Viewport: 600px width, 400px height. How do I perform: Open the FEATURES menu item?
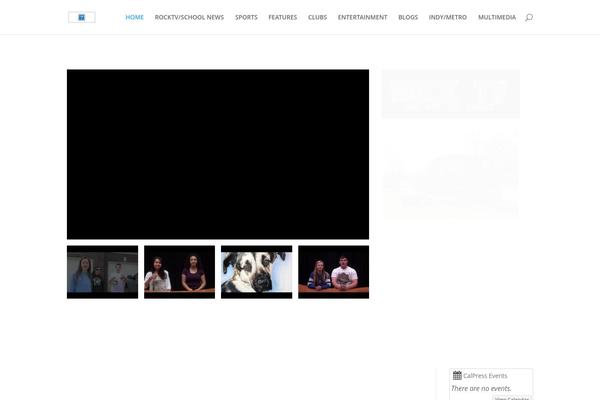[x=282, y=17]
